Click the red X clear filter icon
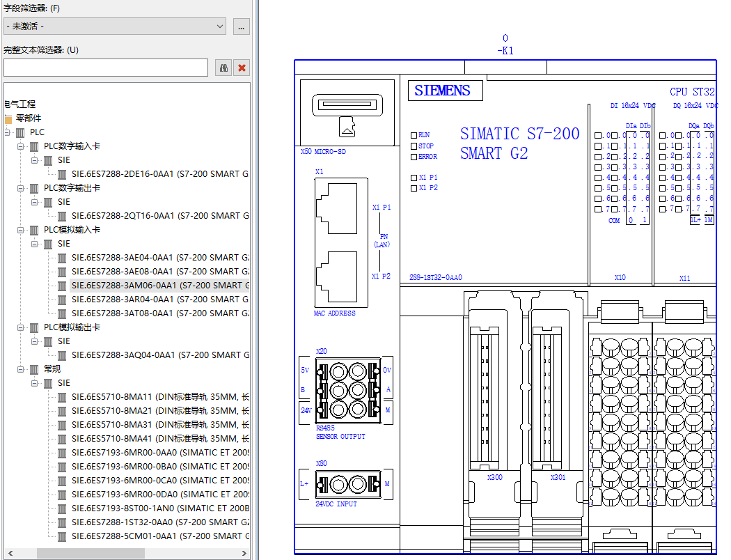 (242, 68)
